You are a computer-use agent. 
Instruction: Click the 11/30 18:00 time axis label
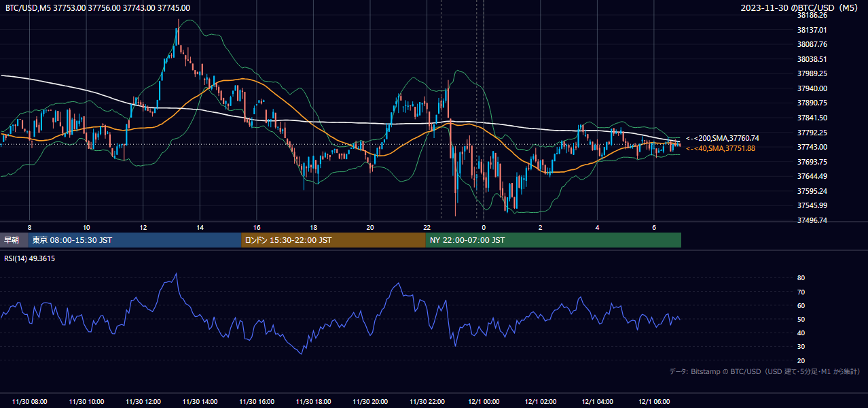(x=314, y=402)
